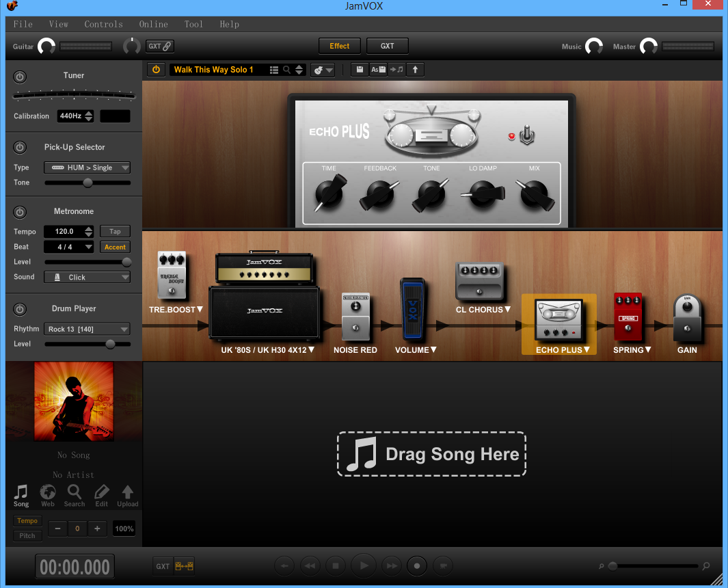Click the assign-program-to-song icon

[x=396, y=70]
